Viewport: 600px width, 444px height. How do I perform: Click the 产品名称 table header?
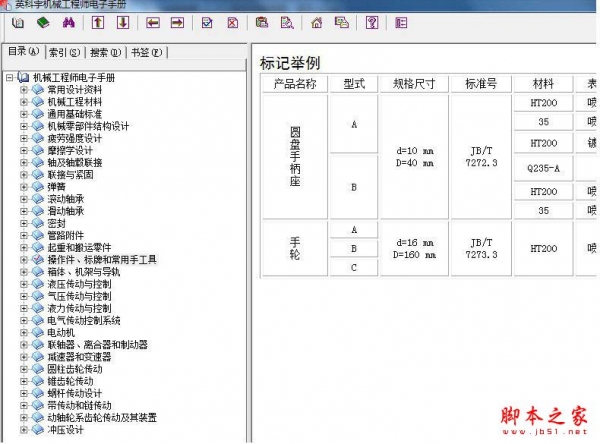click(x=295, y=84)
